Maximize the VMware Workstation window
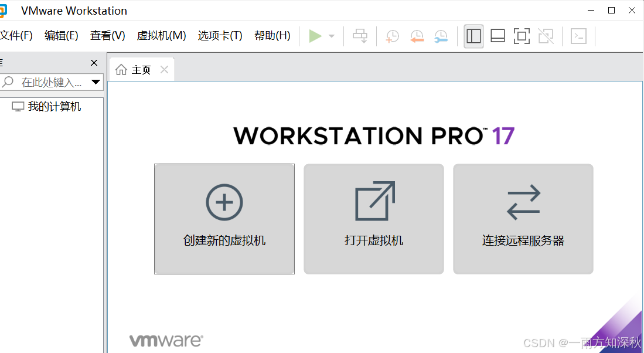The height and width of the screenshot is (353, 644). tap(612, 11)
